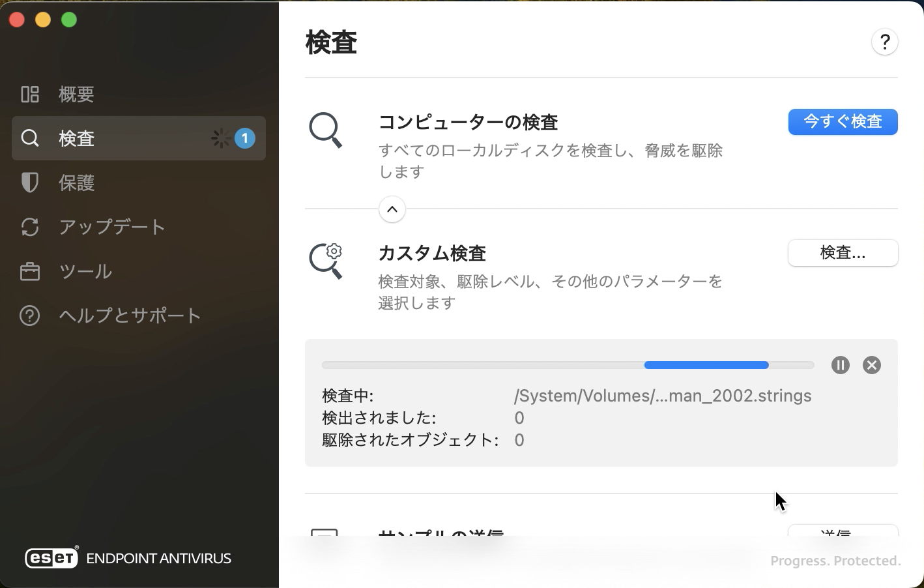Collapse the computer scan section chevron

(x=392, y=209)
